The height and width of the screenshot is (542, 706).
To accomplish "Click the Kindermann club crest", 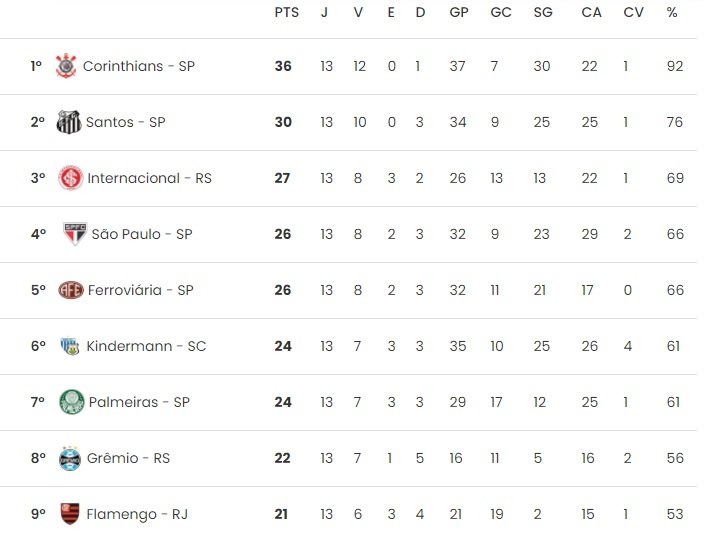I will pos(70,346).
